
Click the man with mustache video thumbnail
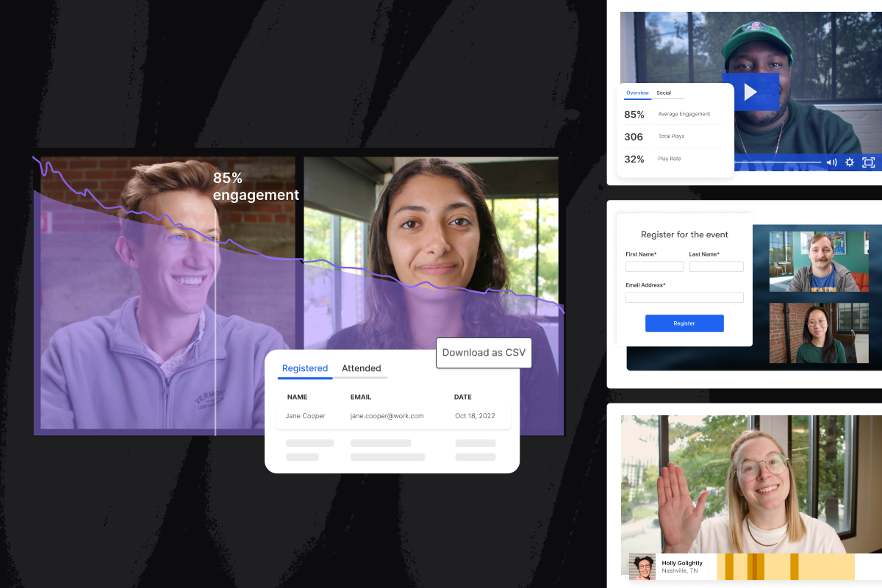(x=814, y=262)
